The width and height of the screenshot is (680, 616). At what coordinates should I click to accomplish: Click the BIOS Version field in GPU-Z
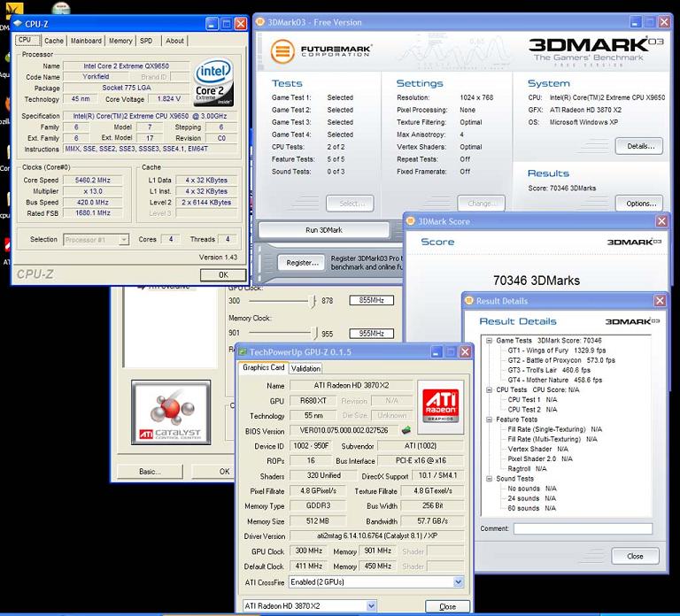(x=344, y=430)
